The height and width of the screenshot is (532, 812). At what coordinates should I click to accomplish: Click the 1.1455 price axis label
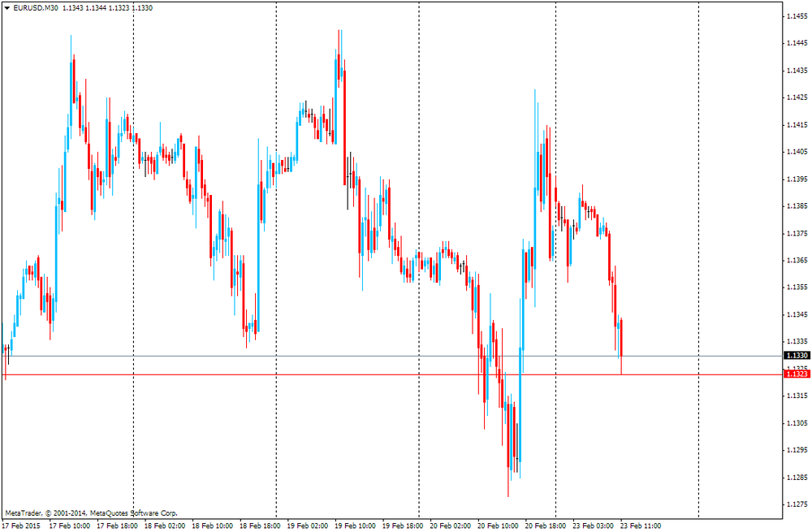(x=797, y=16)
